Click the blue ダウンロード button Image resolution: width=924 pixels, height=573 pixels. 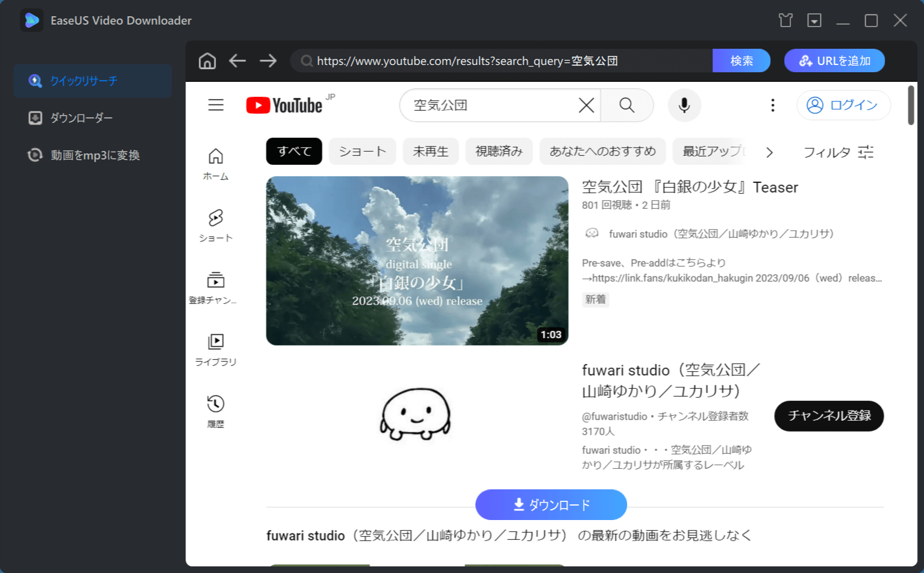(x=551, y=504)
